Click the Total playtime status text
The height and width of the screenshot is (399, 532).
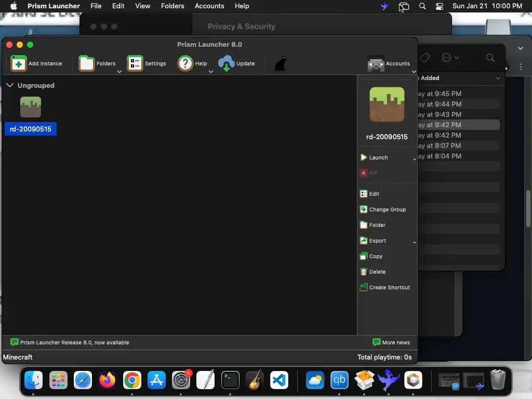384,357
